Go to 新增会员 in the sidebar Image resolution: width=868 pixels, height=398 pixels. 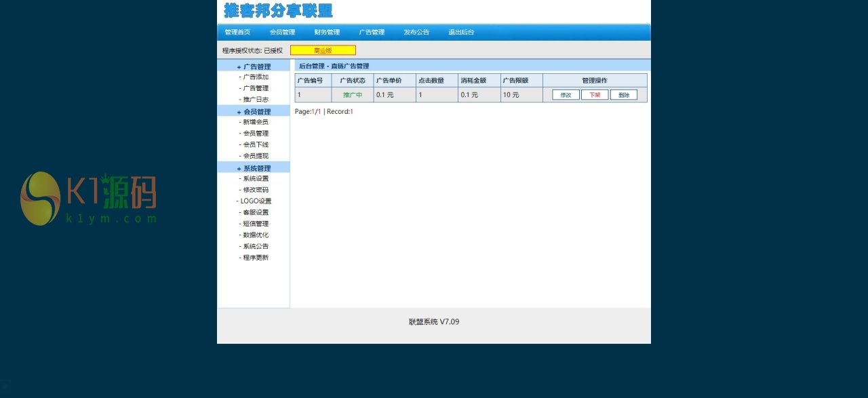pyautogui.click(x=256, y=122)
